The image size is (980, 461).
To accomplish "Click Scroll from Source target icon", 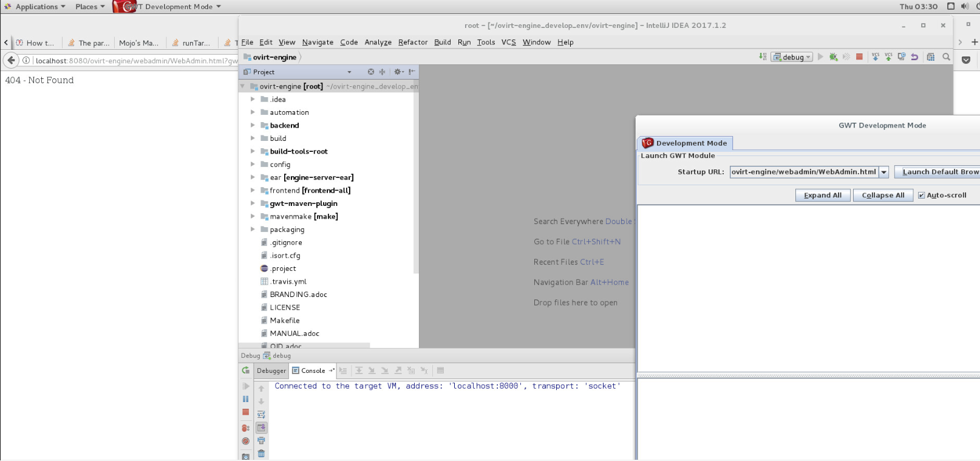I will [371, 72].
